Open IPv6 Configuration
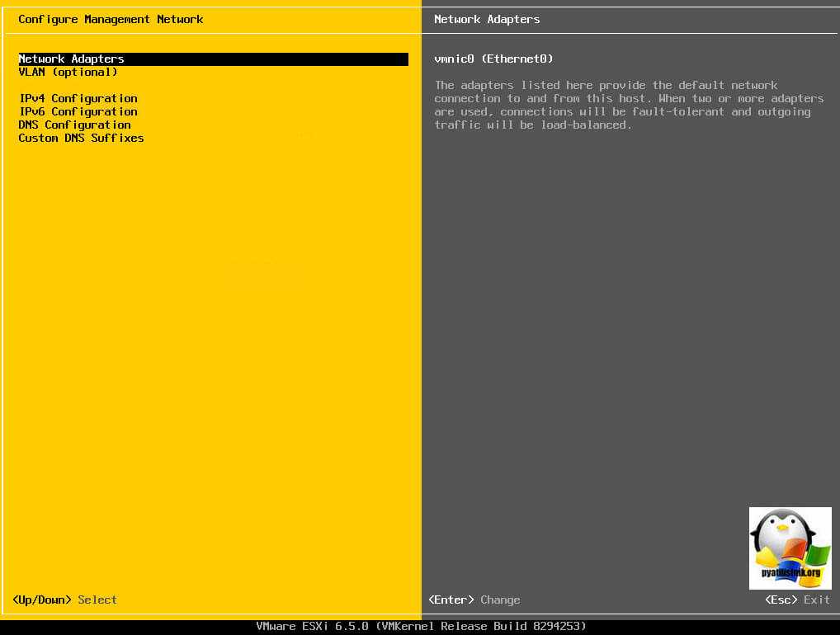Screen dimensions: 840x635 (78, 112)
